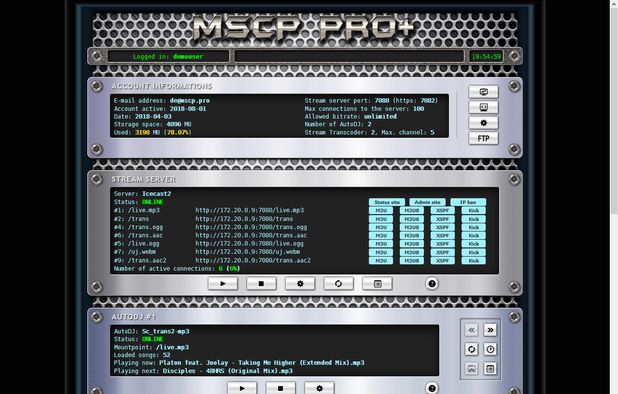Image resolution: width=618 pixels, height=394 pixels.
Task: Download XSPF for /live.mp3 mount
Action: (443, 210)
